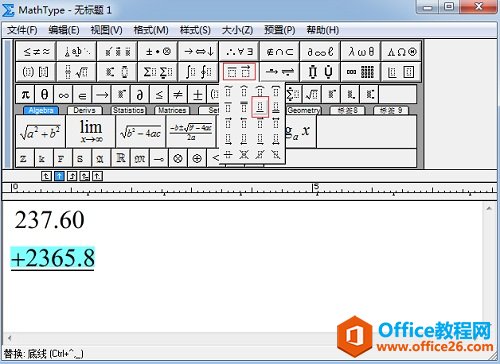Open the boxes templates palette

(402, 72)
